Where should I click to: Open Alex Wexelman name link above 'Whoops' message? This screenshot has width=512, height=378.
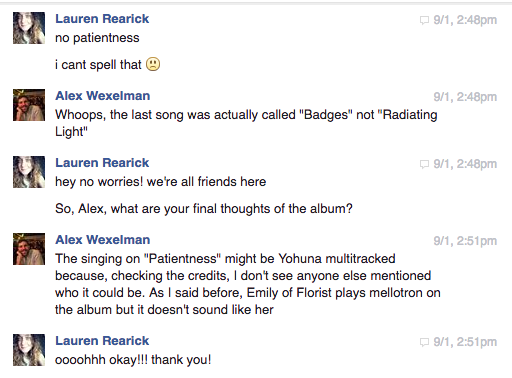(103, 96)
